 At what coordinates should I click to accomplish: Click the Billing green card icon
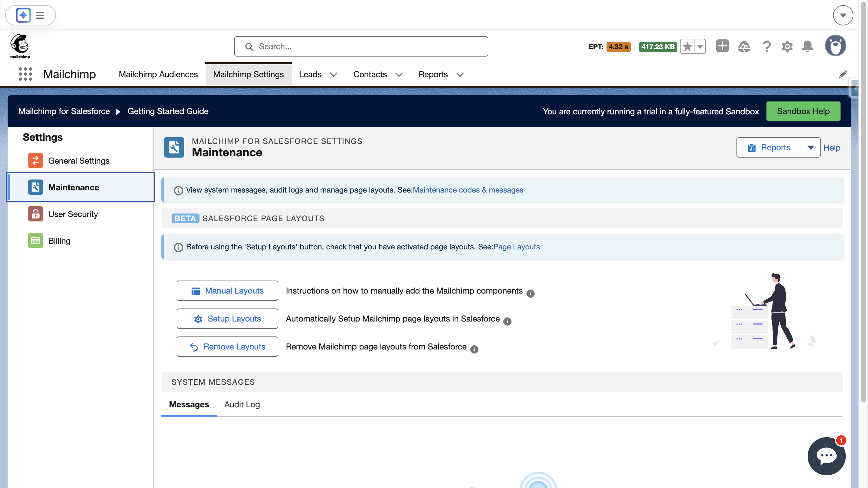(x=35, y=241)
